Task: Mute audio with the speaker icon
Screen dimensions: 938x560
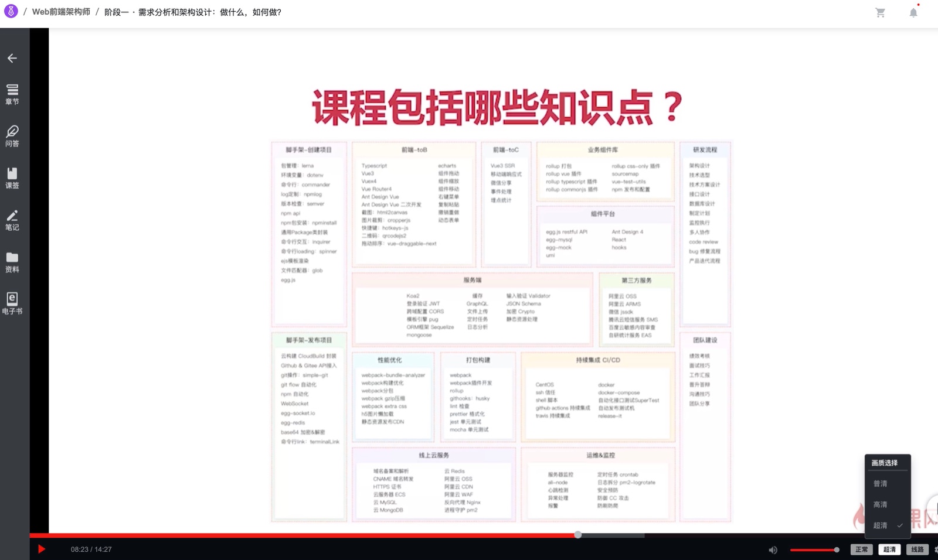Action: pos(773,549)
